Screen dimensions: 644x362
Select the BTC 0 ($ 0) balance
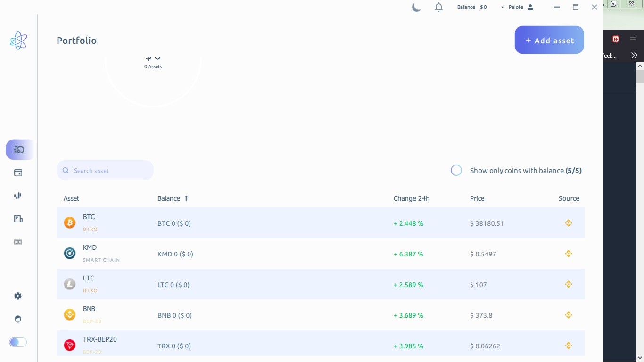pos(174,223)
